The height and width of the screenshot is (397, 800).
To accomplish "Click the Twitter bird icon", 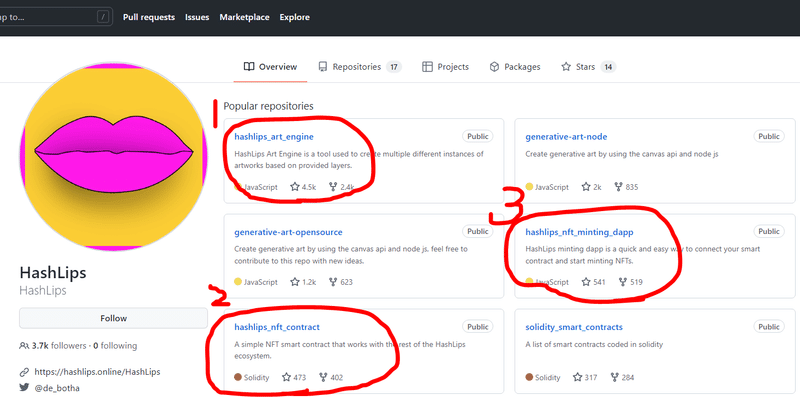I will point(24,387).
